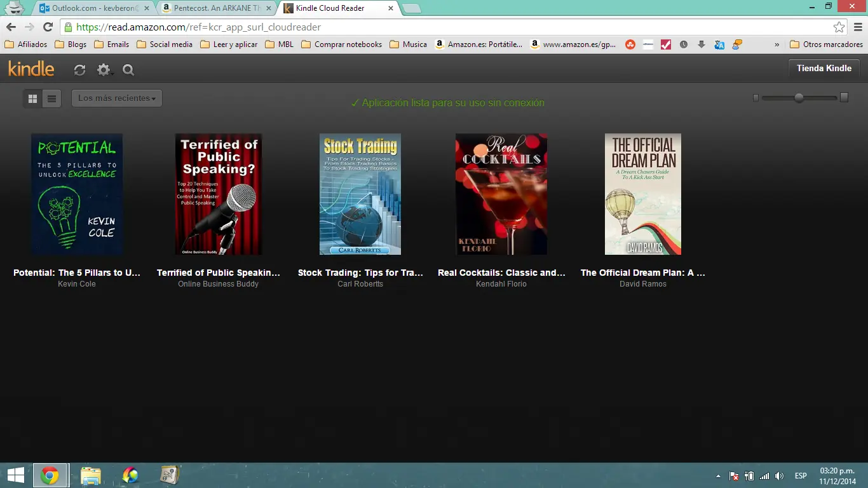
Task: Click the Kindle library search magnifier
Action: [x=128, y=70]
